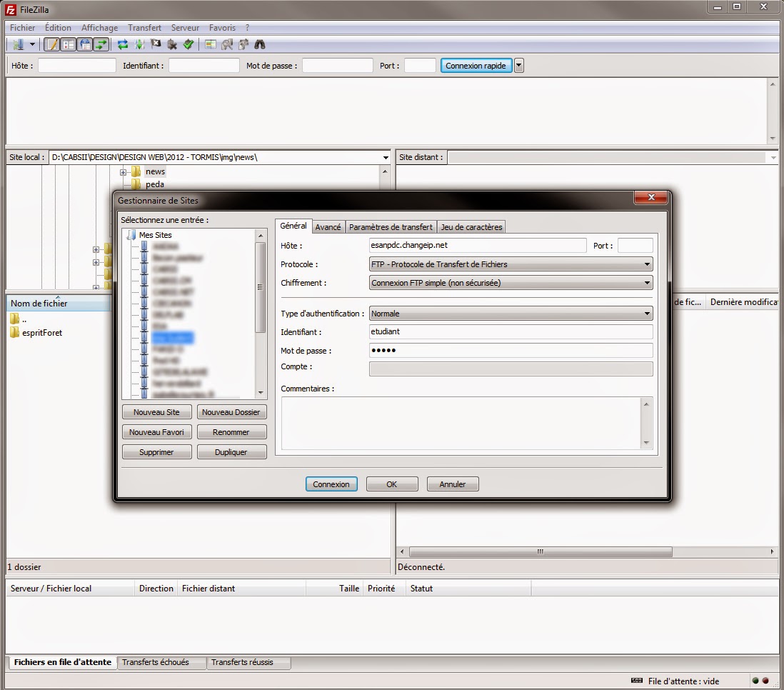Viewport: 784px width, 690px height.
Task: Toggle transfer queue display icon
Action: (101, 44)
